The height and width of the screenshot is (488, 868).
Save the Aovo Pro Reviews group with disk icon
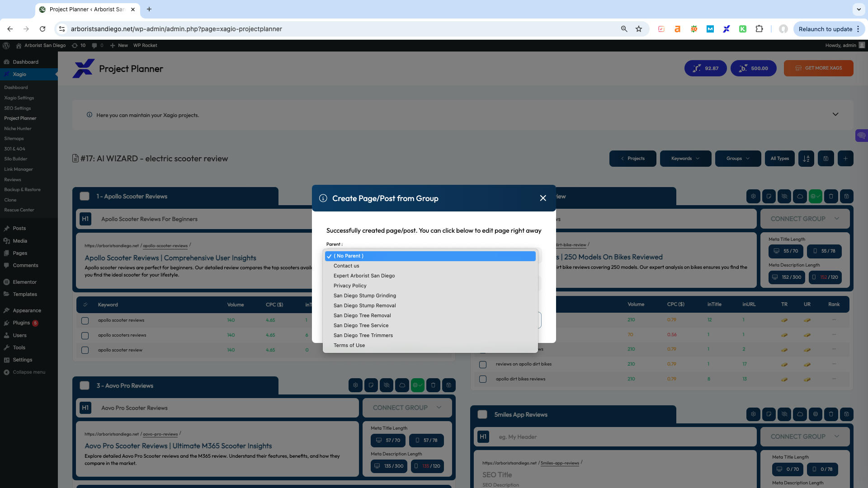pos(448,385)
